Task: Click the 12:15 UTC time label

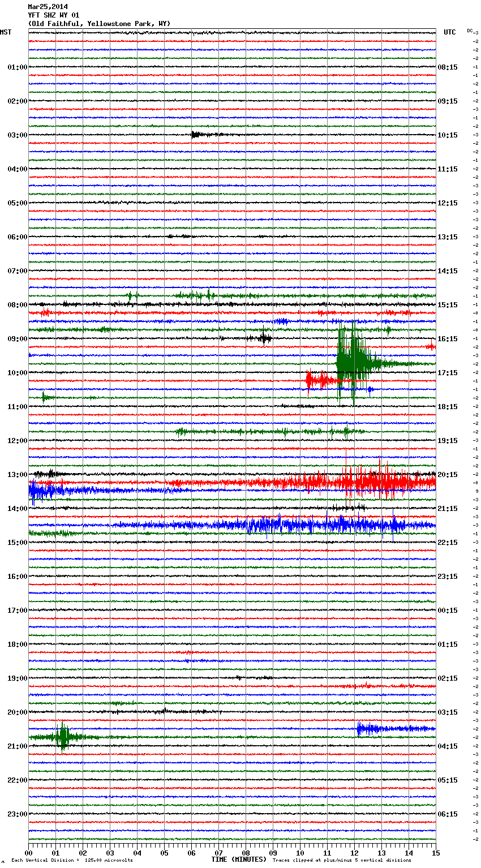Action: pos(448,203)
